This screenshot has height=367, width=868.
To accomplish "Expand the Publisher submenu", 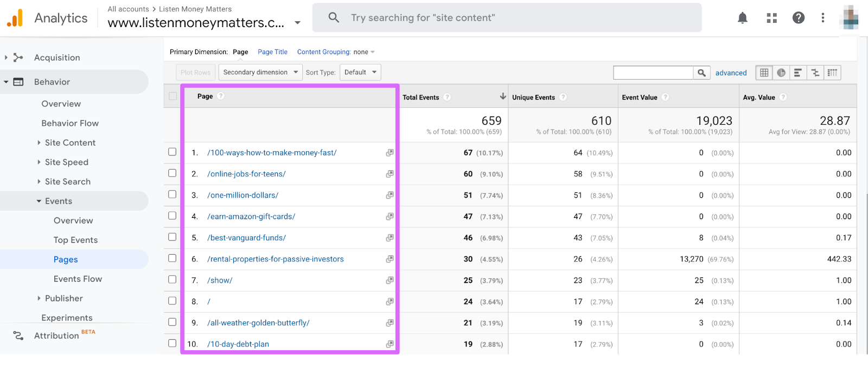I will [x=39, y=298].
